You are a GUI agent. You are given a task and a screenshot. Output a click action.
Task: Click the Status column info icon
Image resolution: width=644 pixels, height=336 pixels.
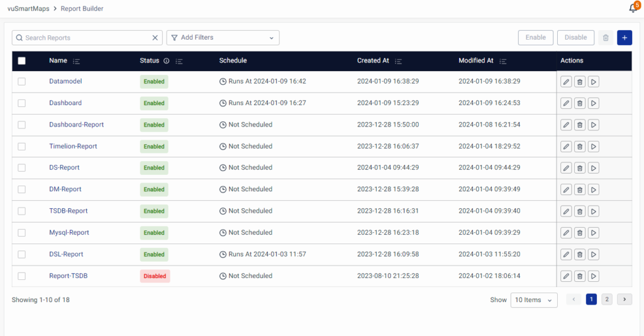tap(166, 61)
